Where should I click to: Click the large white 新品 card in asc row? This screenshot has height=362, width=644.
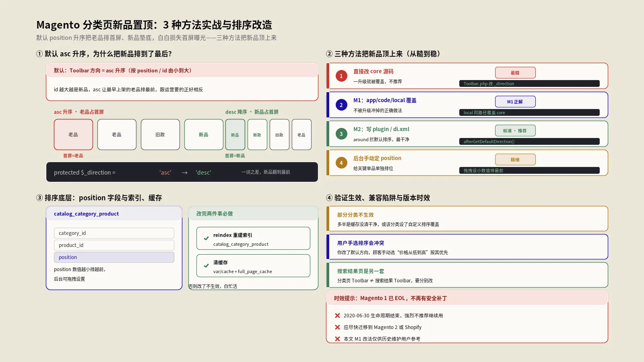pos(204,135)
